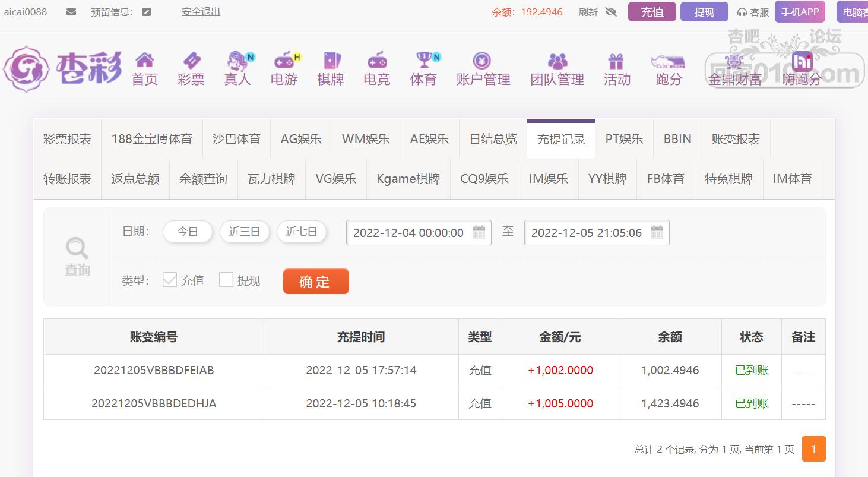868x477 pixels.
Task: Toggle the hide balance eye icon
Action: click(x=611, y=12)
